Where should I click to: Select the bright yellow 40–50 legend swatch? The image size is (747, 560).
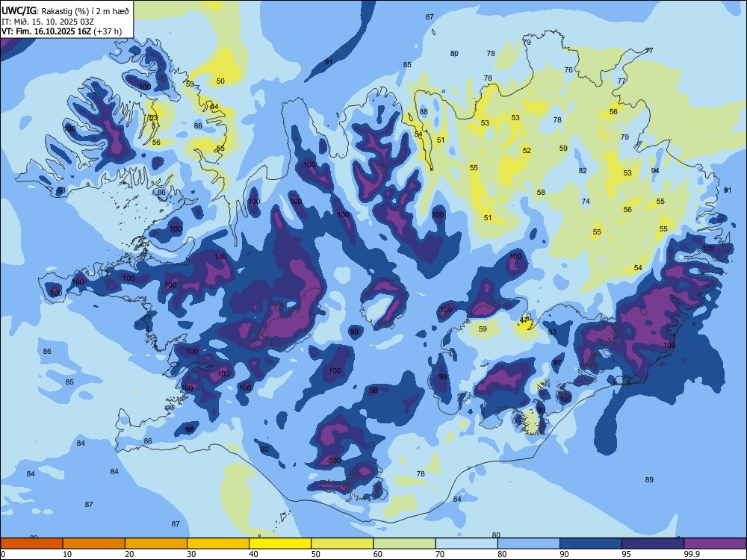[x=280, y=544]
